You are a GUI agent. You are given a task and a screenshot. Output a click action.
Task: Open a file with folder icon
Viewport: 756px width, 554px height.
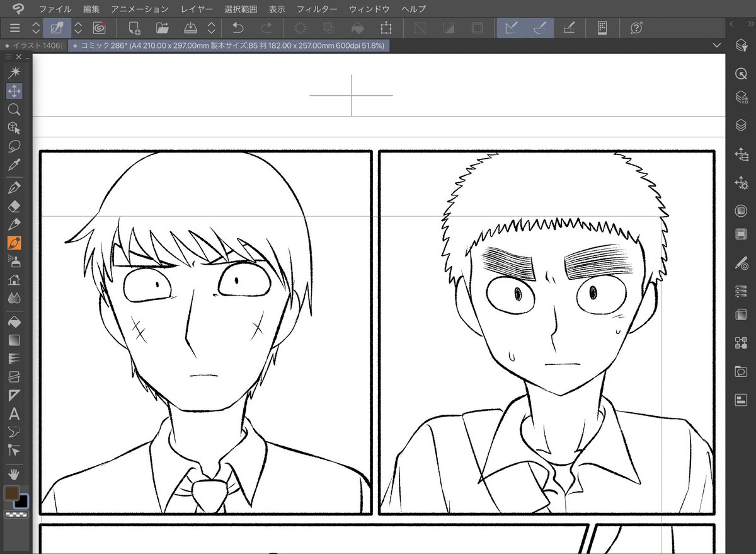pos(162,28)
